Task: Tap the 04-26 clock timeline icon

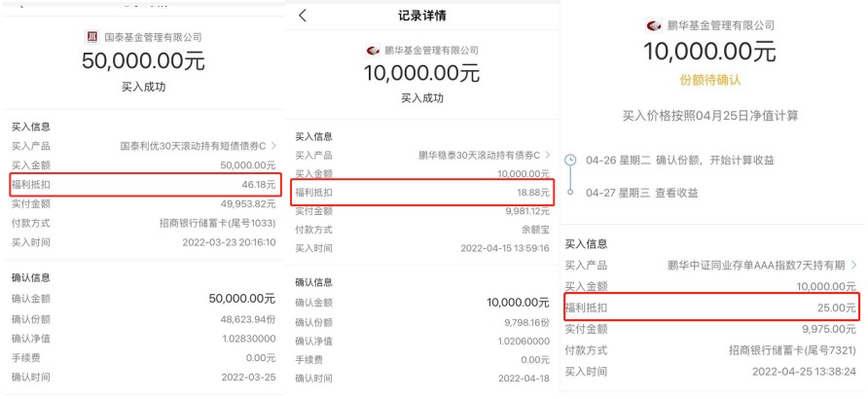Action: tap(571, 161)
